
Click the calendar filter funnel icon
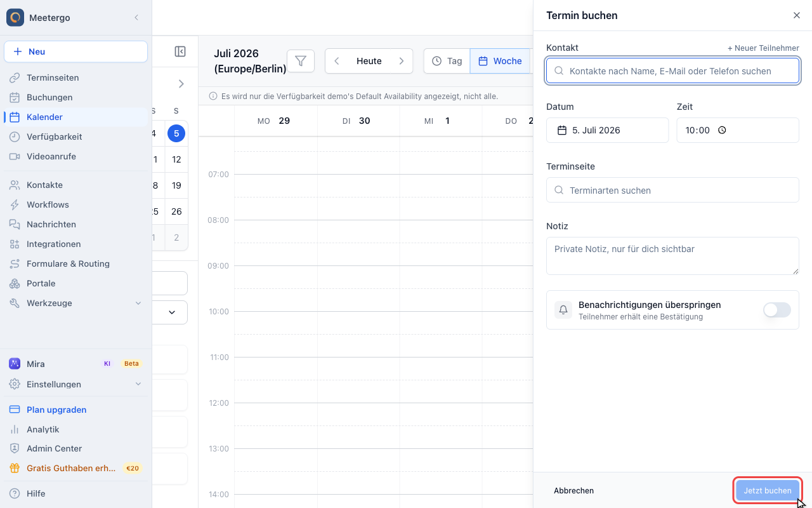pyautogui.click(x=301, y=61)
